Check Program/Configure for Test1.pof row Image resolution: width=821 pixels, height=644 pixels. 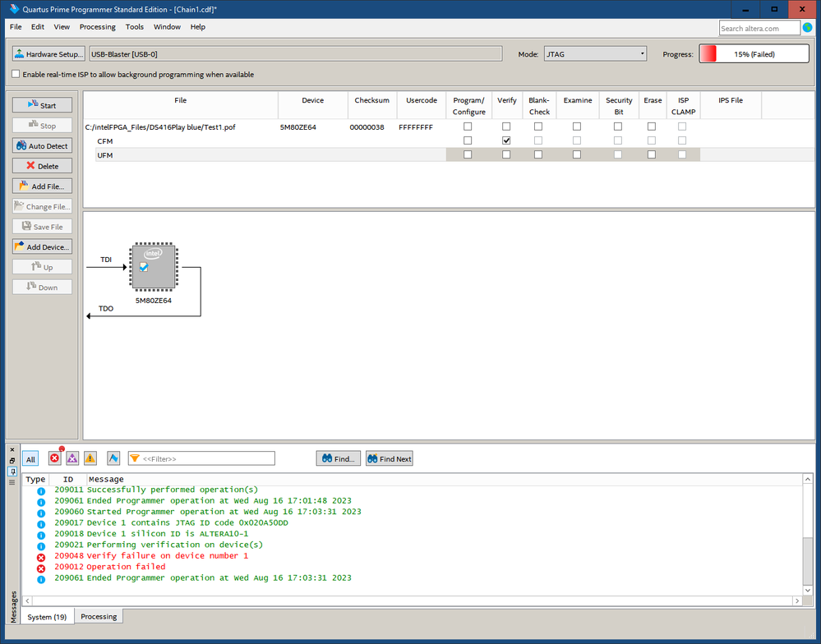(468, 126)
